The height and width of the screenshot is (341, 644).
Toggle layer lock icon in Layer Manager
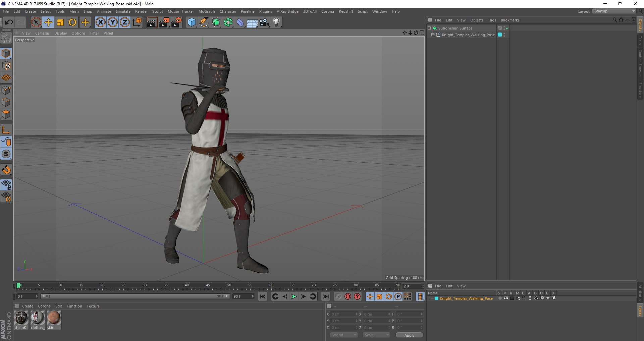click(523, 298)
